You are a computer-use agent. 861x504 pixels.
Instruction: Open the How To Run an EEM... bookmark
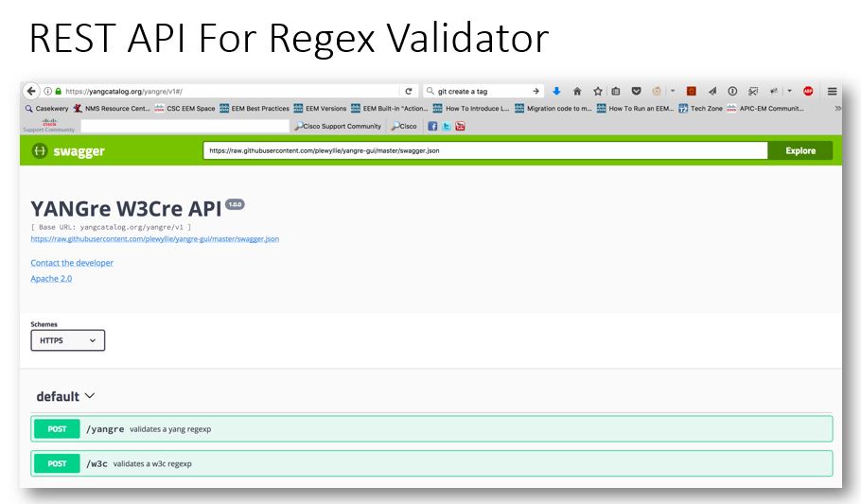(635, 109)
